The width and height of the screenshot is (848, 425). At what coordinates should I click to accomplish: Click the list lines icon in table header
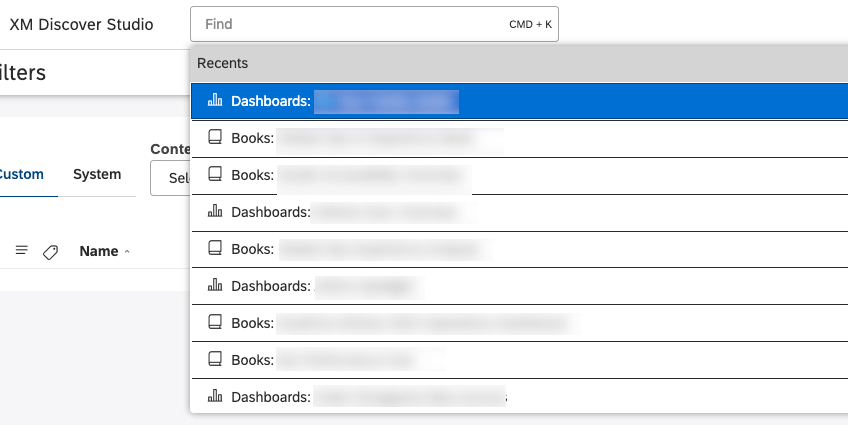(21, 252)
